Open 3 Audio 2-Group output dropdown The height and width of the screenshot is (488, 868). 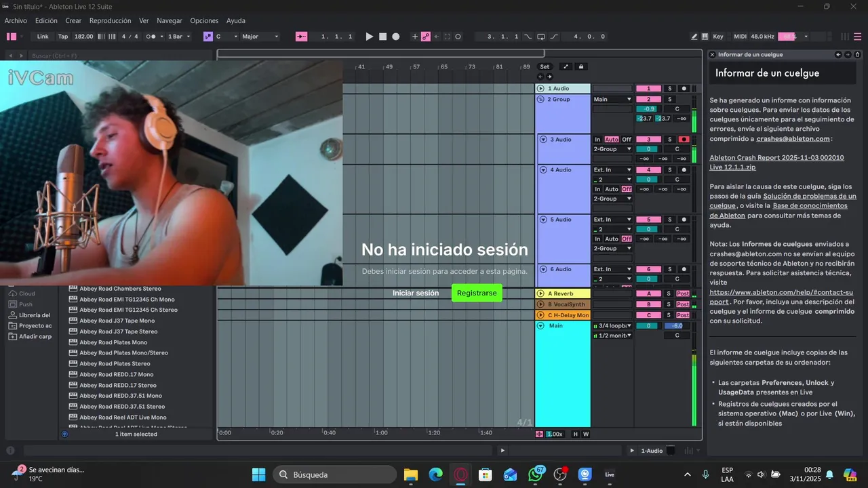point(612,149)
